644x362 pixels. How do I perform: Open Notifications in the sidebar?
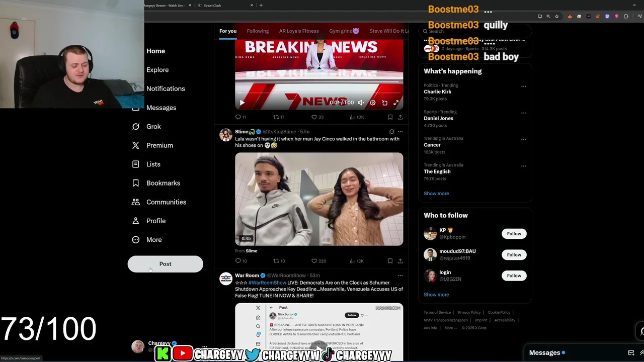coord(166,88)
